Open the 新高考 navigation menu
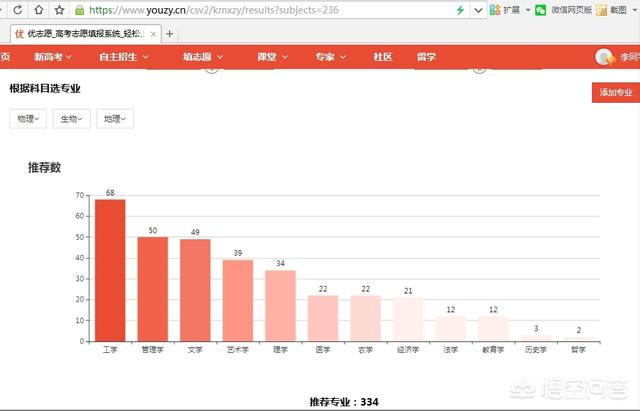640x411 pixels. click(x=53, y=57)
